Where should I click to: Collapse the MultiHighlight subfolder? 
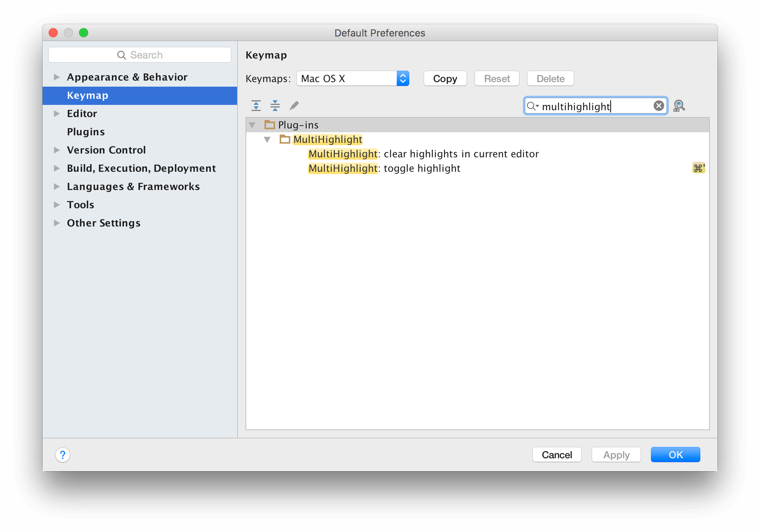pos(267,139)
